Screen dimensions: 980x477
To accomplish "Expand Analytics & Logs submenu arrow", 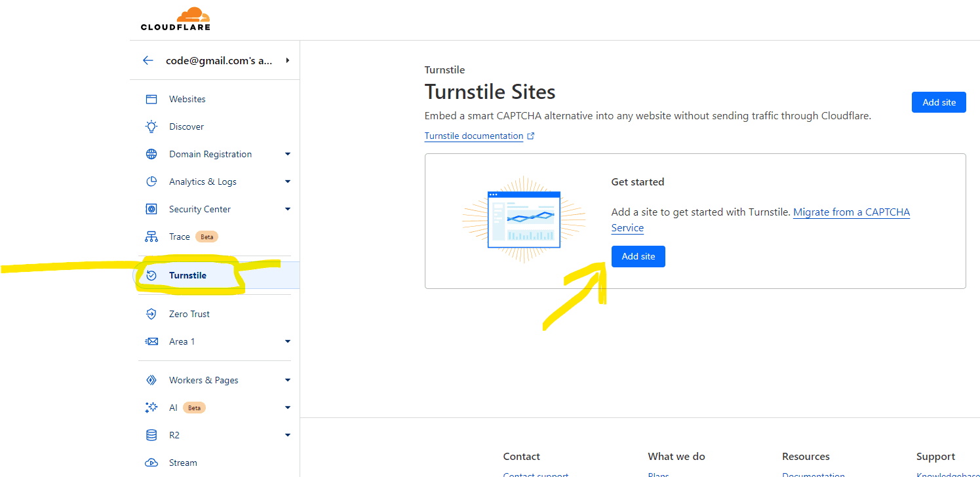I will click(287, 181).
